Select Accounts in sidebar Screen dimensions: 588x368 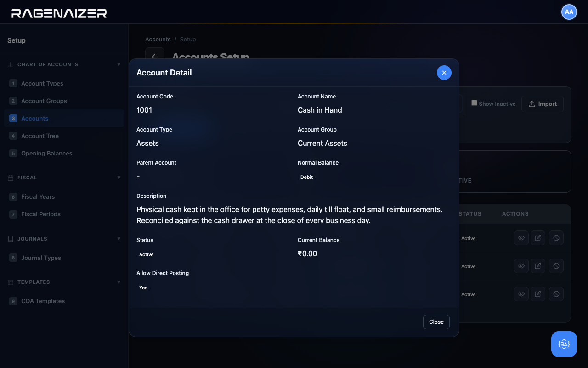[x=64, y=118]
